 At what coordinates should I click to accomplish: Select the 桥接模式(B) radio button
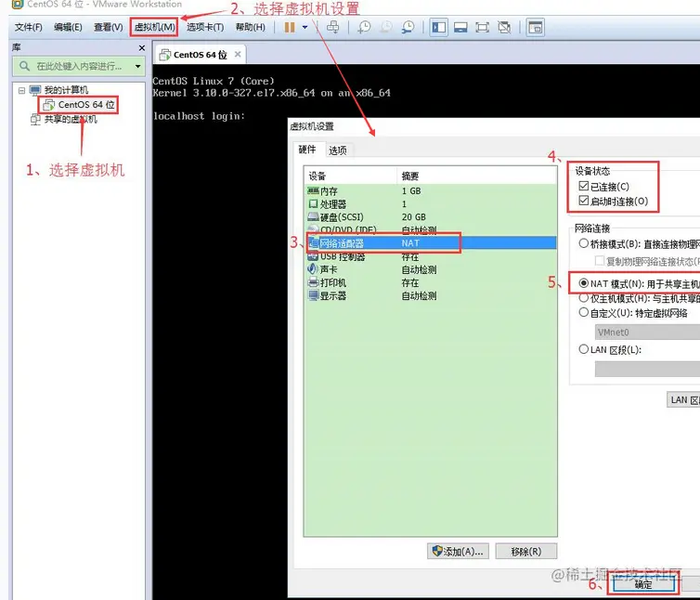pos(583,243)
